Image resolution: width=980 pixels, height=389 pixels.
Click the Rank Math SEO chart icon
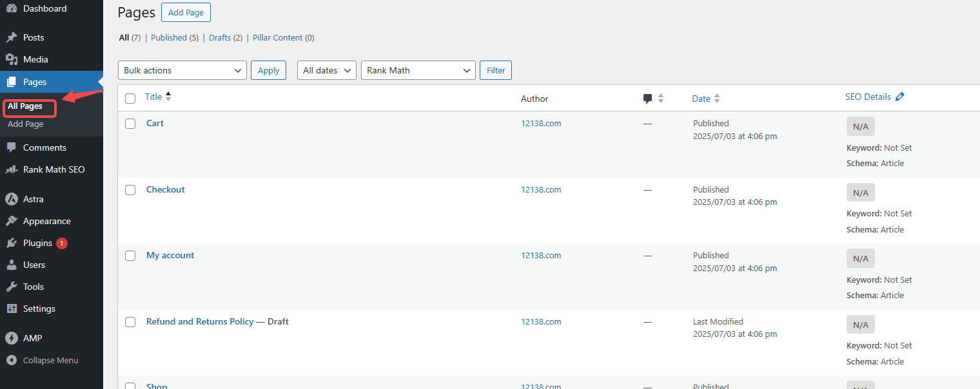point(11,170)
